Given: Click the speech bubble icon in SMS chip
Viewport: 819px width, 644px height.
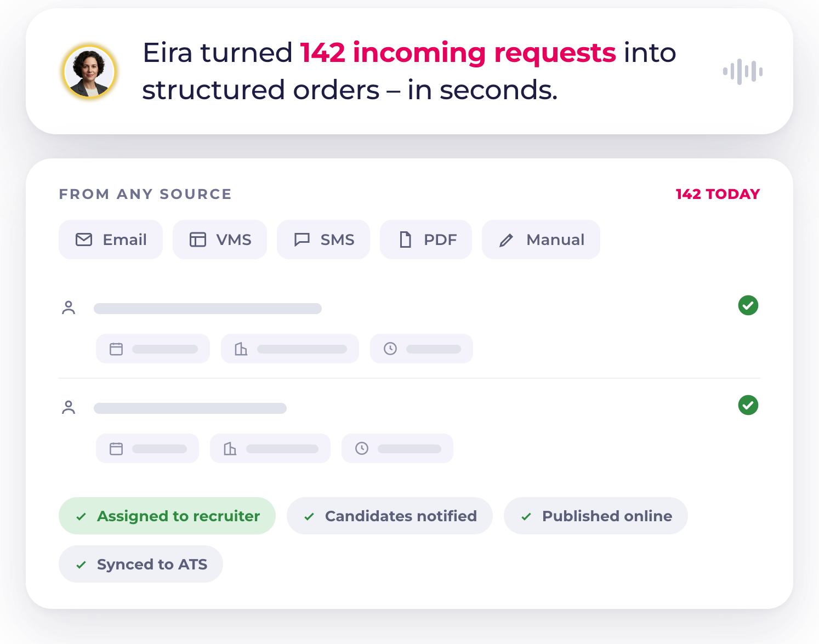Looking at the screenshot, I should click(x=302, y=240).
